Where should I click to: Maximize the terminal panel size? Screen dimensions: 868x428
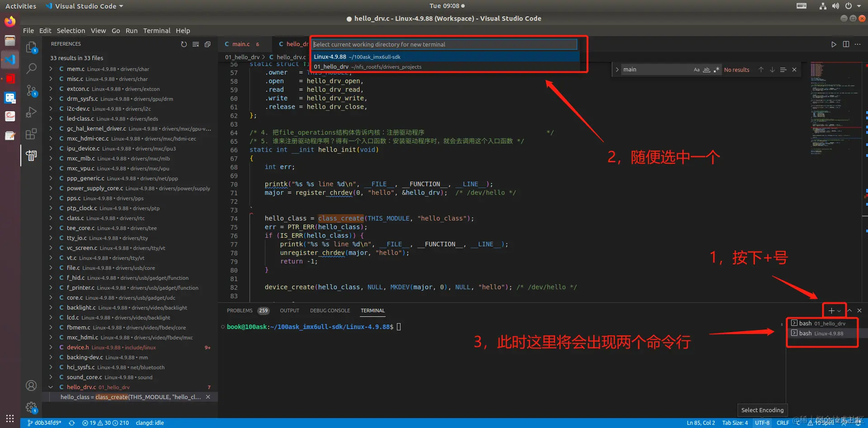[849, 310]
